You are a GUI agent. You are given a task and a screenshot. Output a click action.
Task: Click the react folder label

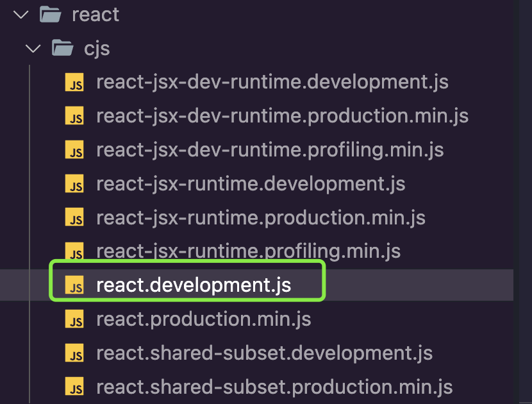point(96,15)
